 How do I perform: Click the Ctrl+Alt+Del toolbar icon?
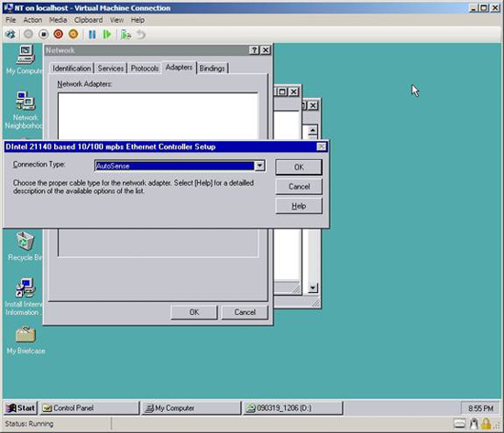pos(11,34)
